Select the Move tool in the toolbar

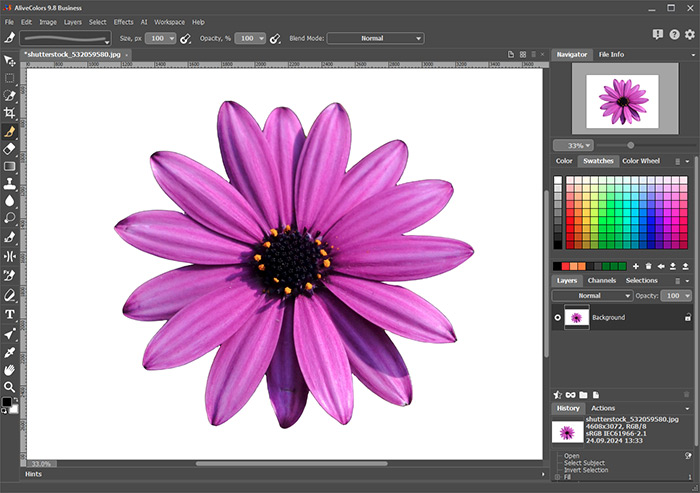[x=9, y=60]
